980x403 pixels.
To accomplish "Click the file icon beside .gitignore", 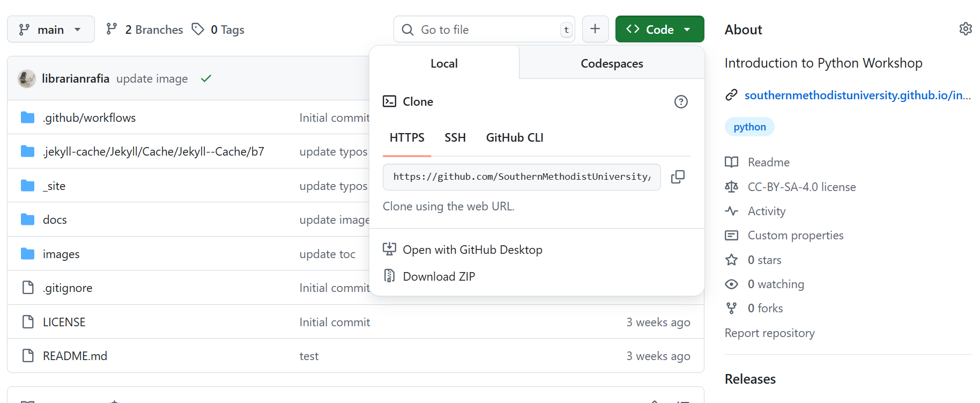I will 28,287.
